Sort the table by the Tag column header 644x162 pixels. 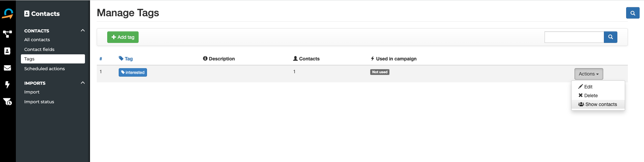click(x=126, y=59)
